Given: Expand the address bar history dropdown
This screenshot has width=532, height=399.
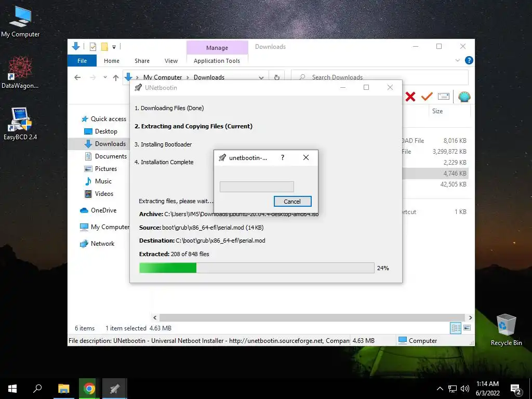Looking at the screenshot, I should (261, 78).
